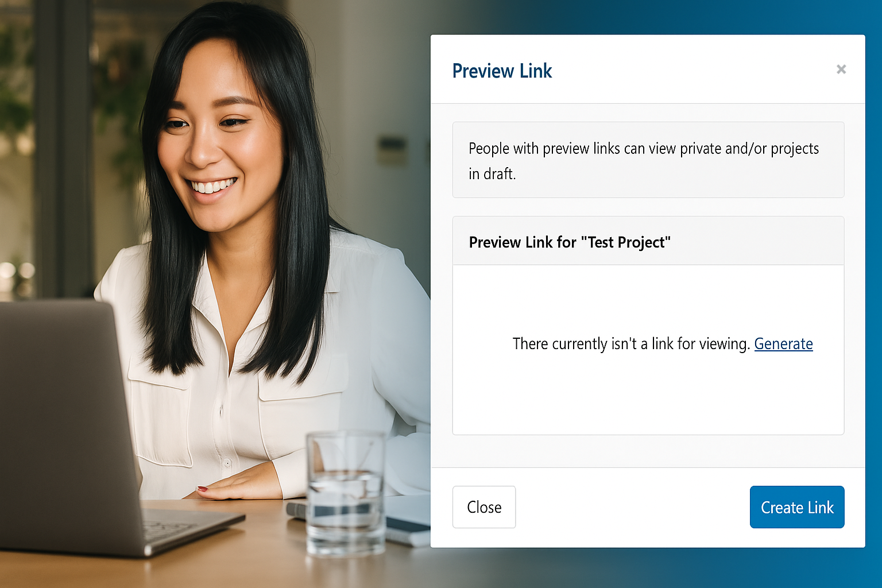Click the info notice about preview links
This screenshot has height=588, width=882.
[x=648, y=160]
